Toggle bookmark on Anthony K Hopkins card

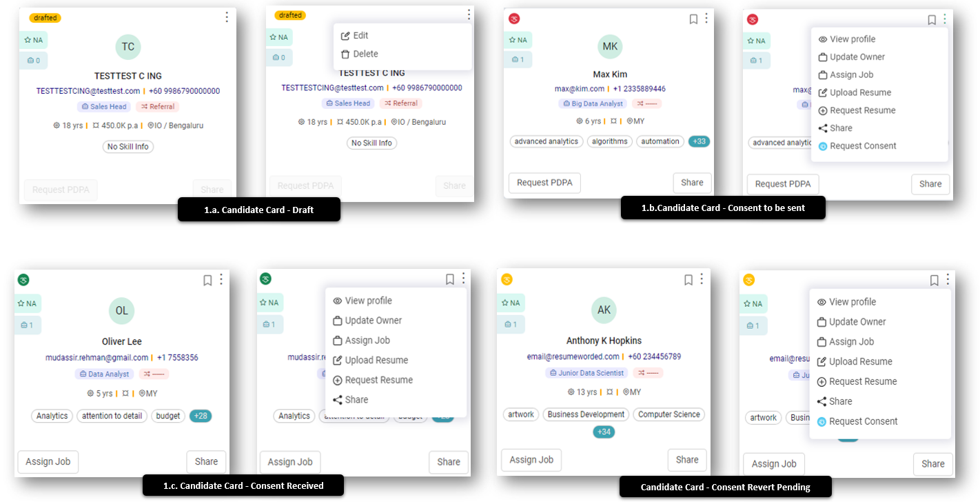688,280
